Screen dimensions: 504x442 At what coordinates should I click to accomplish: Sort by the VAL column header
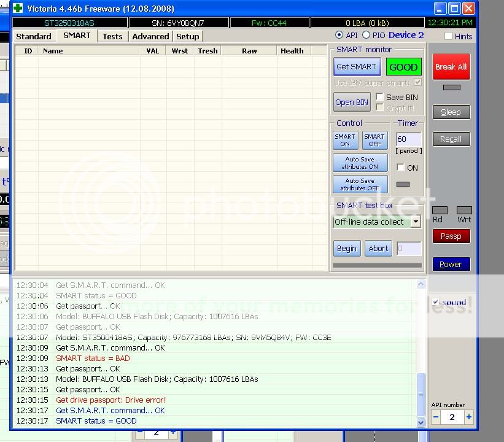pos(153,51)
